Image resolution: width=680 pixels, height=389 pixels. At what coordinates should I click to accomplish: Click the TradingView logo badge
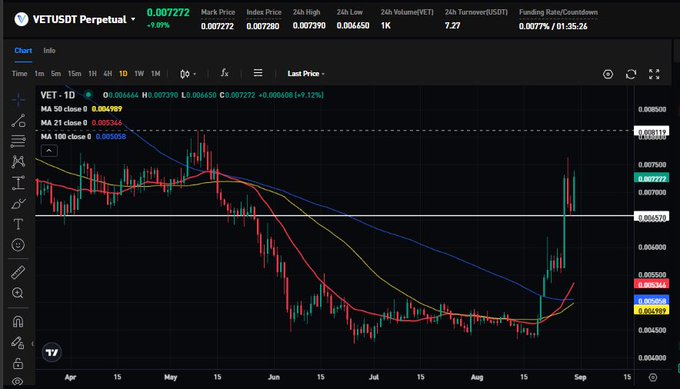[52, 353]
